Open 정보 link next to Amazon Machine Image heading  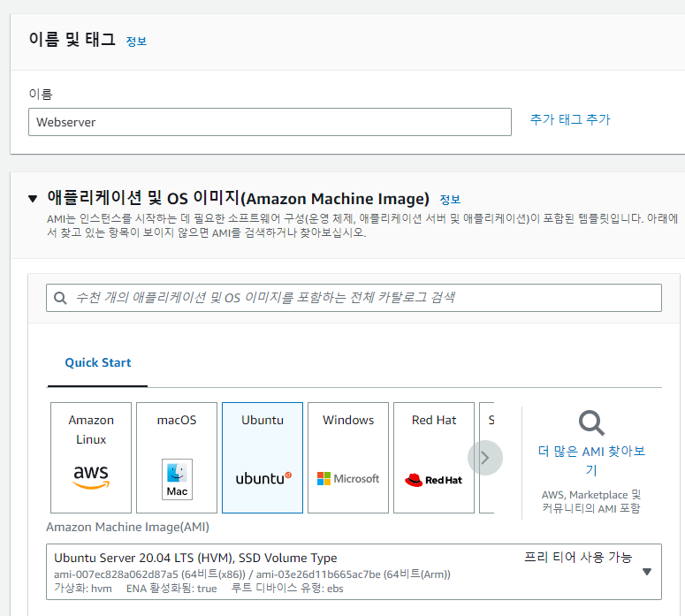450,200
